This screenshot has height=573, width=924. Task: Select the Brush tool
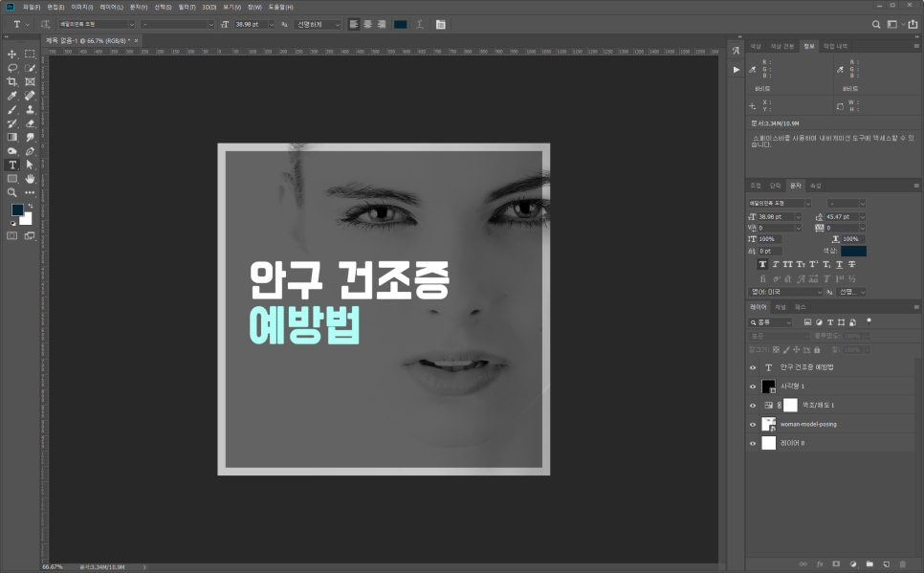(x=12, y=110)
